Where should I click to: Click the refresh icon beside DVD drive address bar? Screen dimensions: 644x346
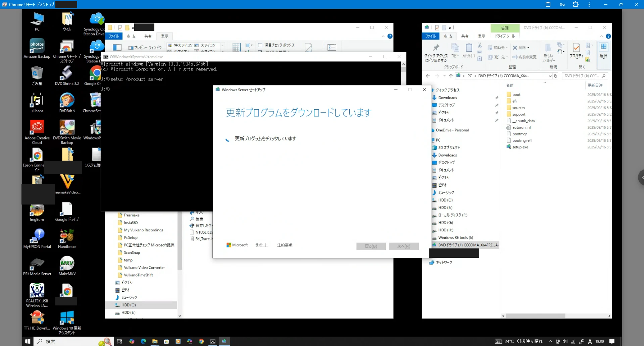[x=555, y=76]
